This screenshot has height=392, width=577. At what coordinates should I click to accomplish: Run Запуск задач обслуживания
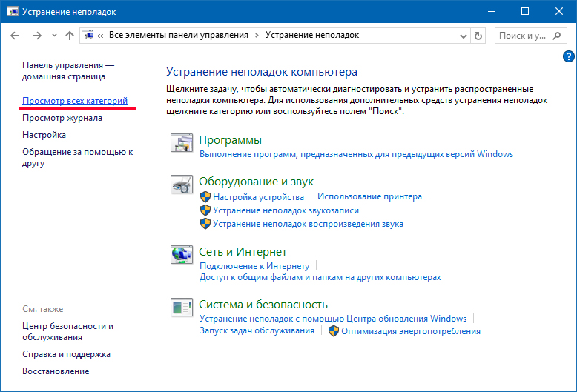coord(257,330)
